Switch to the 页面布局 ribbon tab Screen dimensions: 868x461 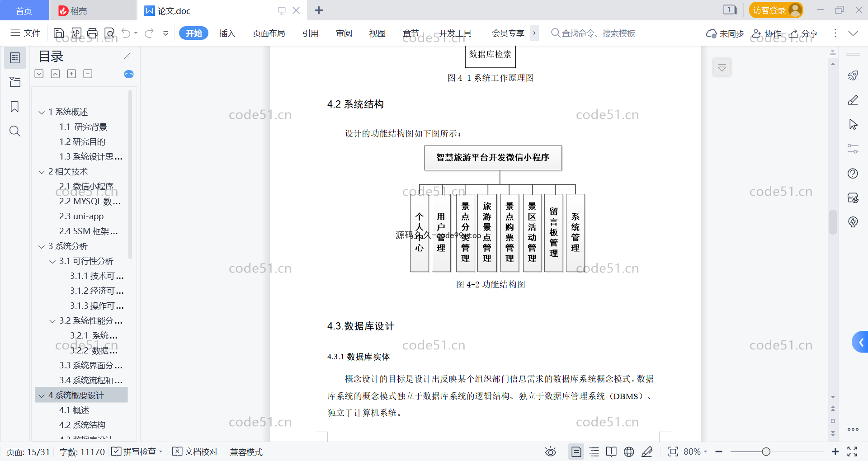[x=269, y=33]
